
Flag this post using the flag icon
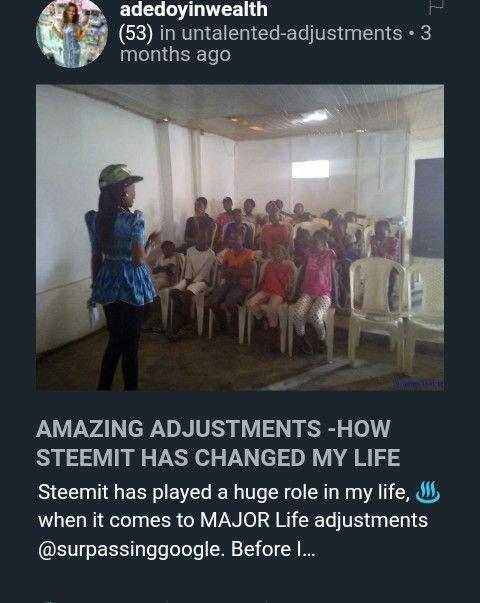(x=436, y=7)
